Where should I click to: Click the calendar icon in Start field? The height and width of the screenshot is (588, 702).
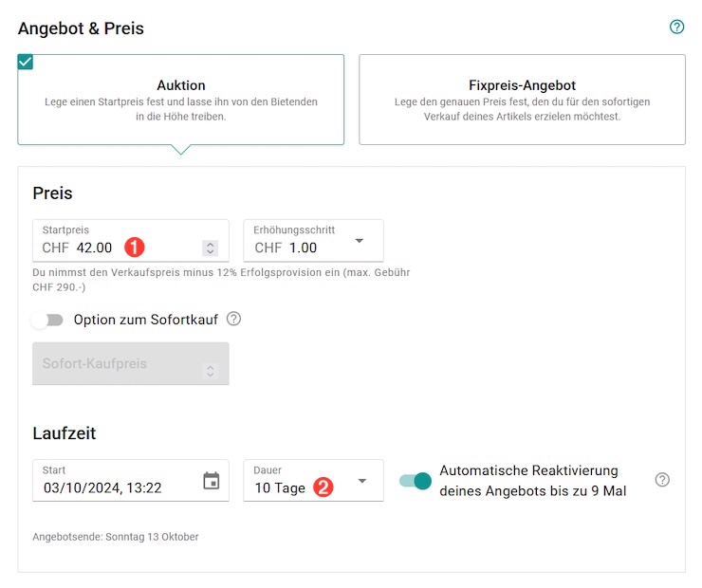tap(212, 481)
